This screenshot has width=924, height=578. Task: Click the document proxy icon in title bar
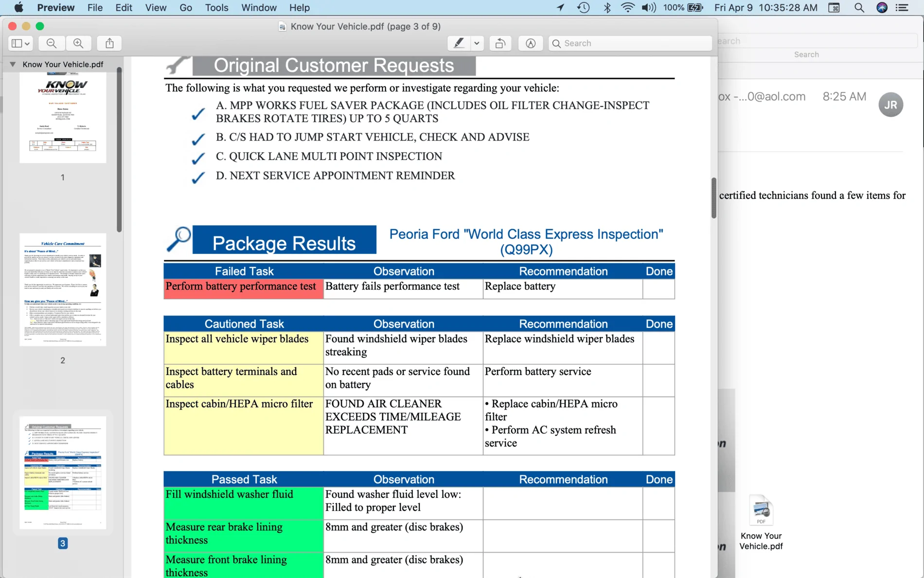coord(282,26)
